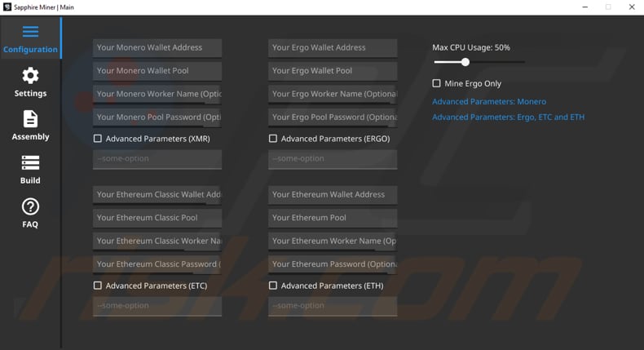Select the Your Ethereum Classic Pool field

pos(157,219)
